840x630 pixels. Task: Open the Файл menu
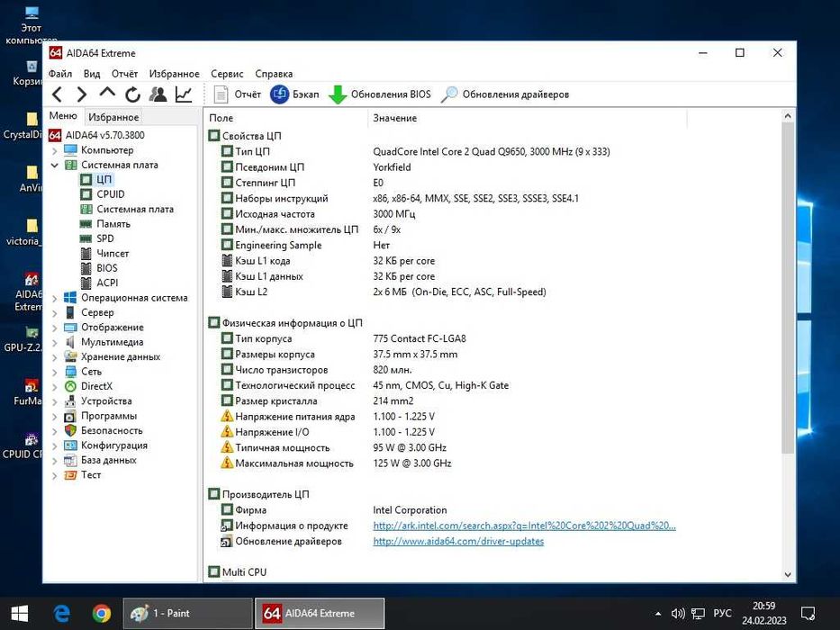coord(60,74)
